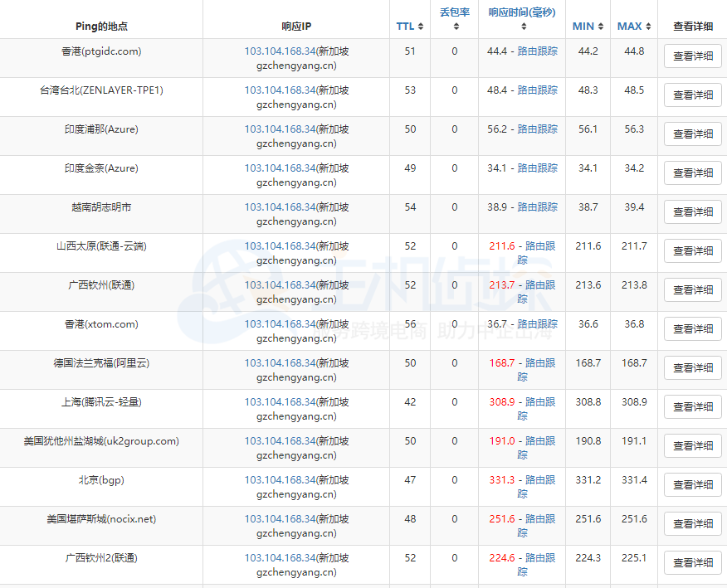Open 路由跟踪 link in 美国堪萨斯城 row
This screenshot has width=727, height=588.
click(x=540, y=518)
